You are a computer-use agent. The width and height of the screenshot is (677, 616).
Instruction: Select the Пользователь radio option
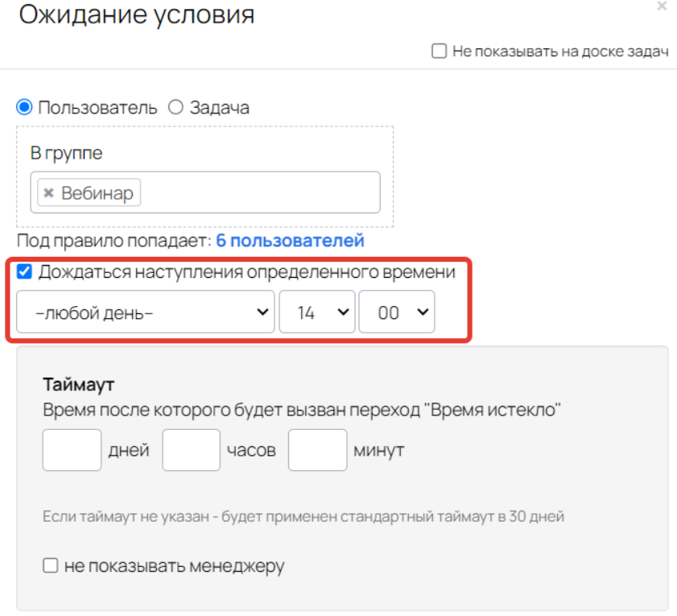click(x=24, y=107)
